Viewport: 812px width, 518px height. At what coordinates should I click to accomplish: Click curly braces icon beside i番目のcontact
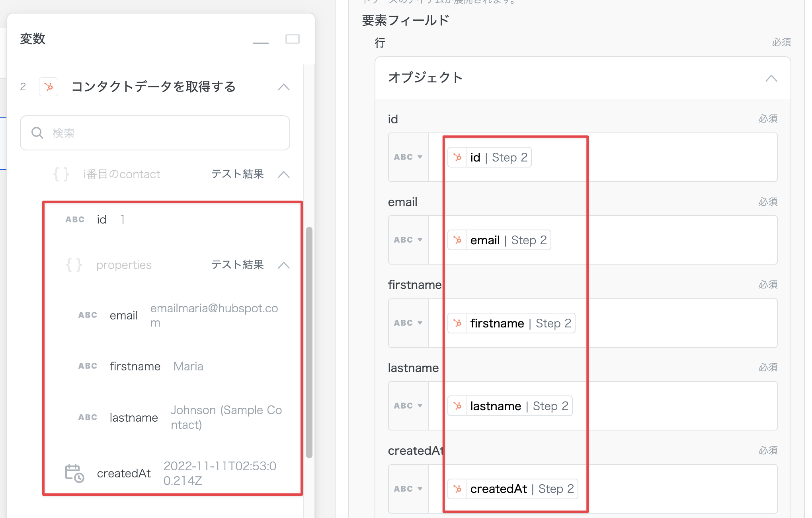(x=61, y=174)
